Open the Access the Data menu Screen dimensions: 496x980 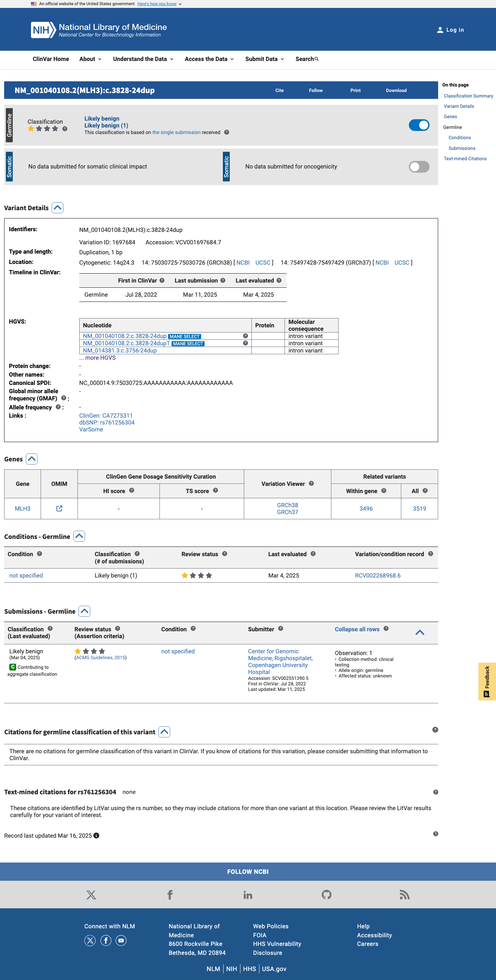[x=209, y=59]
